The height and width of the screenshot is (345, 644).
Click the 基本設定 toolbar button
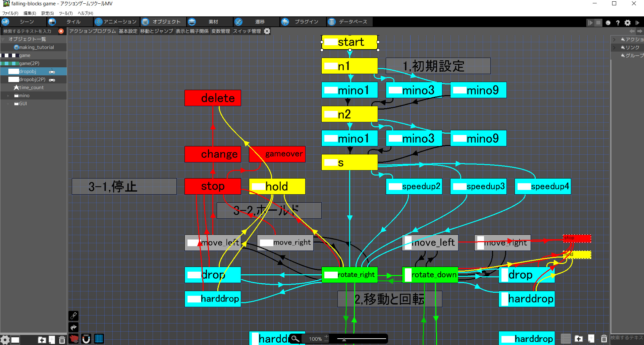click(128, 31)
